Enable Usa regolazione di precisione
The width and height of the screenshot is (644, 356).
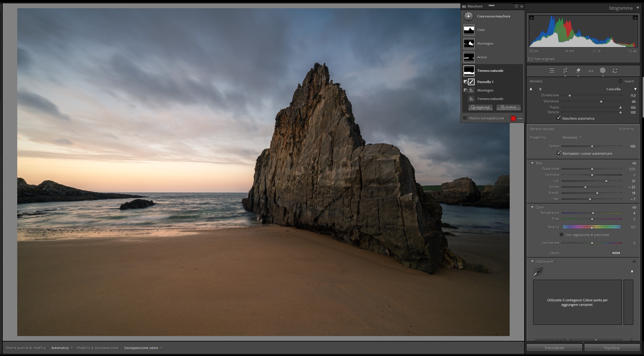click(561, 235)
